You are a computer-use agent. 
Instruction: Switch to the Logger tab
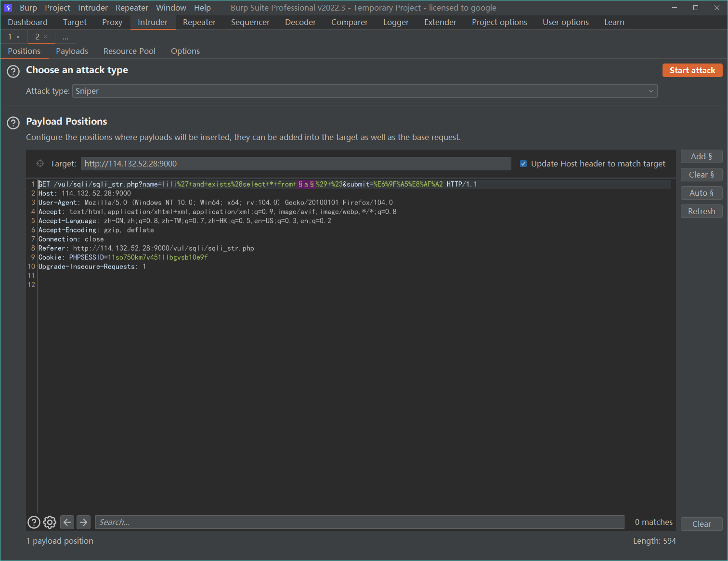[396, 22]
